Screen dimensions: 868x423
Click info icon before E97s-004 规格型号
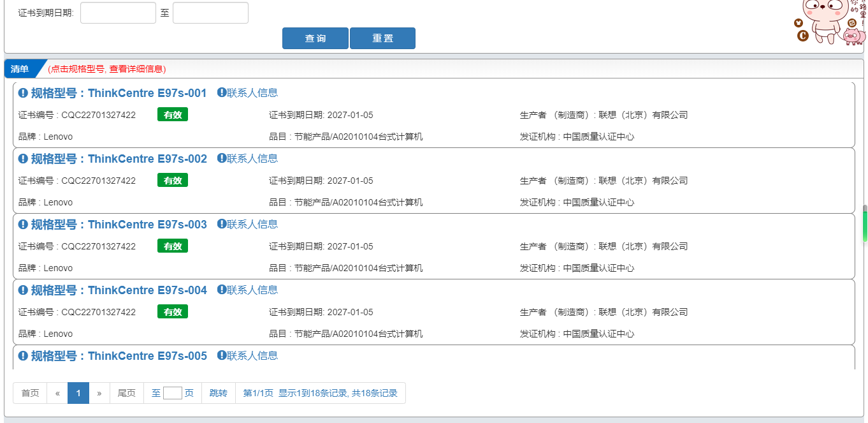pos(23,290)
